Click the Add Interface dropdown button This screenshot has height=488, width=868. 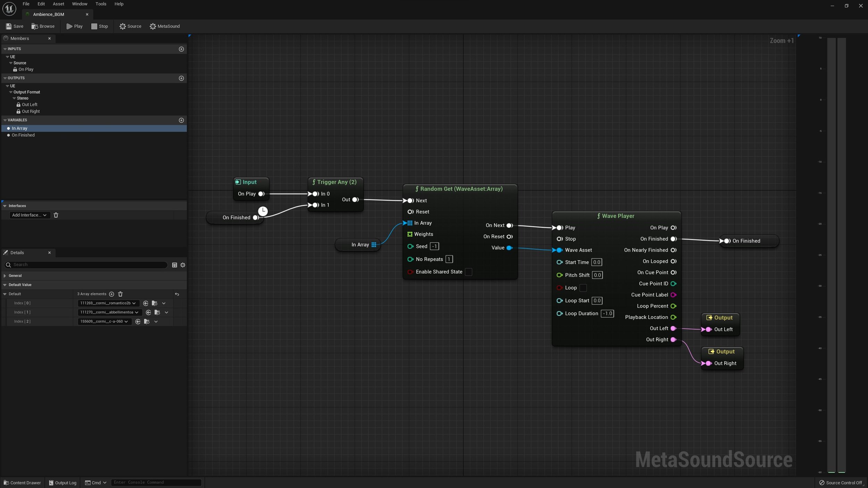tap(28, 215)
